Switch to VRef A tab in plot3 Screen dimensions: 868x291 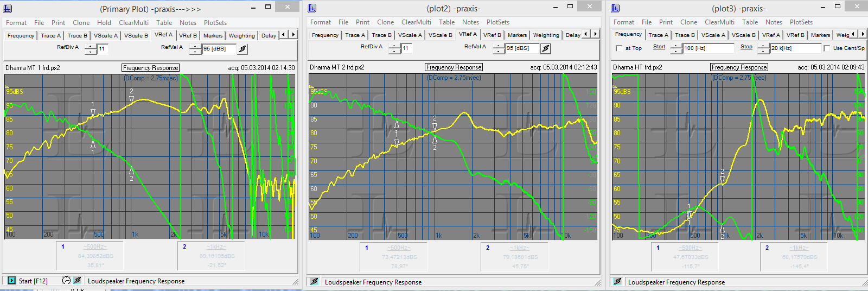(771, 35)
